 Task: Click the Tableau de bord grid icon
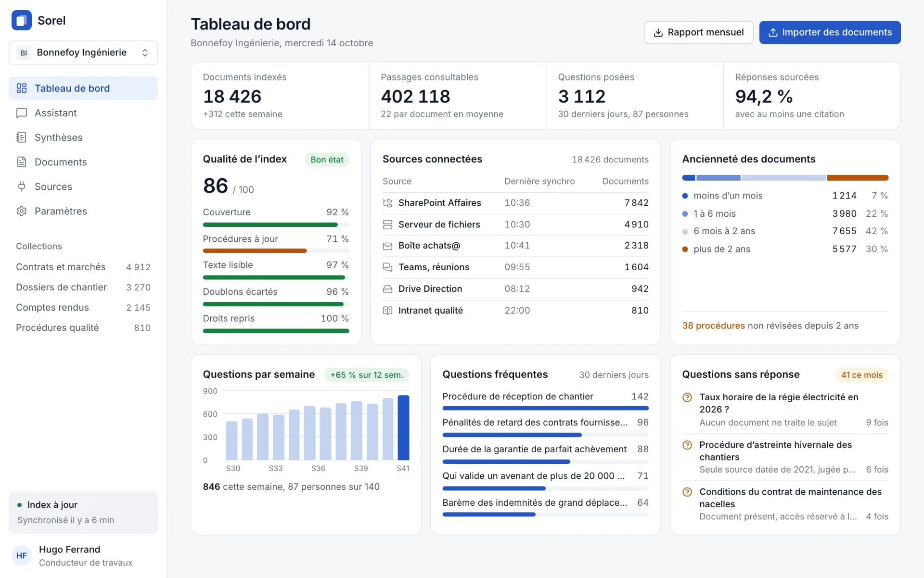22,88
